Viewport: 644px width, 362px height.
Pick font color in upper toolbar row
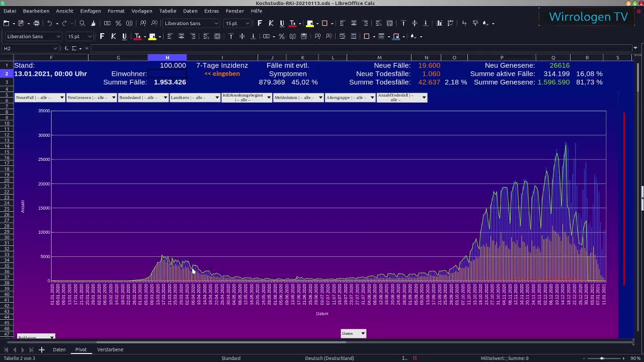292,23
